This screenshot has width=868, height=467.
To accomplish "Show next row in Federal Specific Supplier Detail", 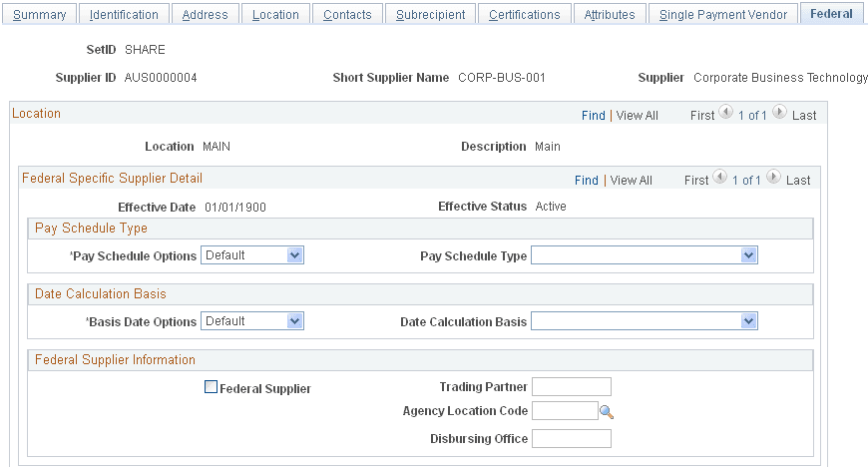I will click(x=773, y=178).
